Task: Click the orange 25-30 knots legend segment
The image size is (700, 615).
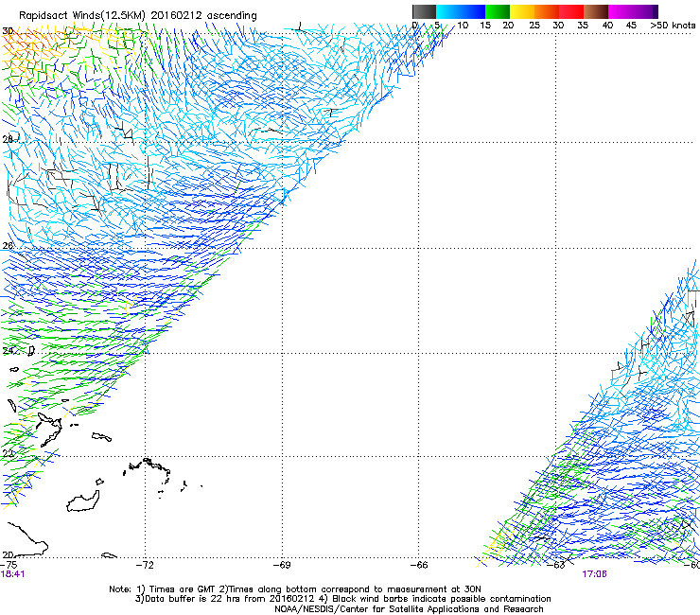Action: pos(547,11)
